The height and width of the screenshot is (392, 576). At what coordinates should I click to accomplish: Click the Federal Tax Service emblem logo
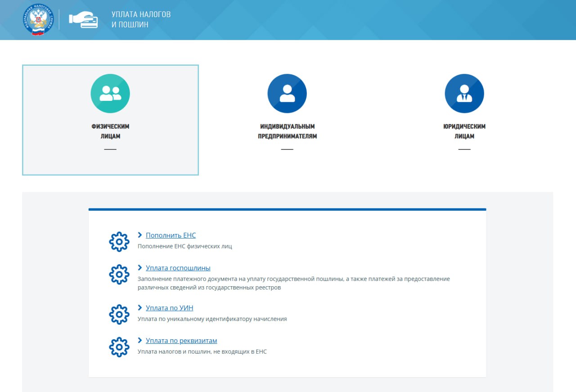[x=38, y=20]
